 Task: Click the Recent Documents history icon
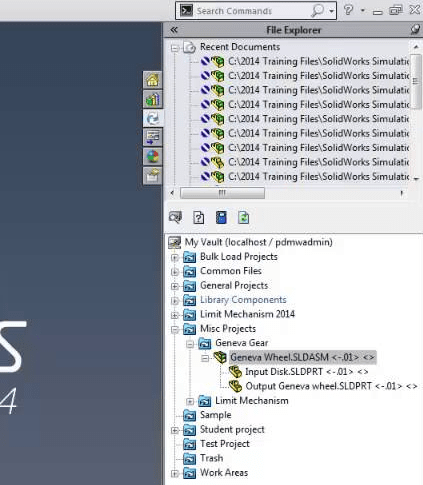tap(189, 47)
